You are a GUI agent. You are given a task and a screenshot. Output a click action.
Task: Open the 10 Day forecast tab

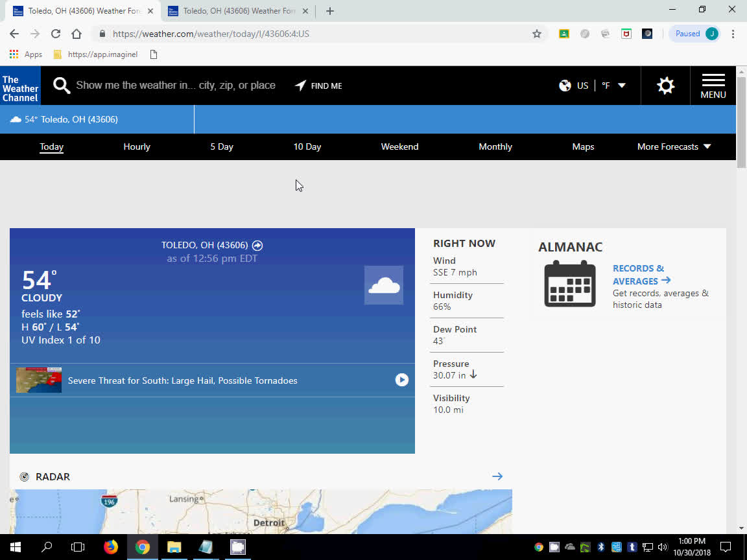307,146
